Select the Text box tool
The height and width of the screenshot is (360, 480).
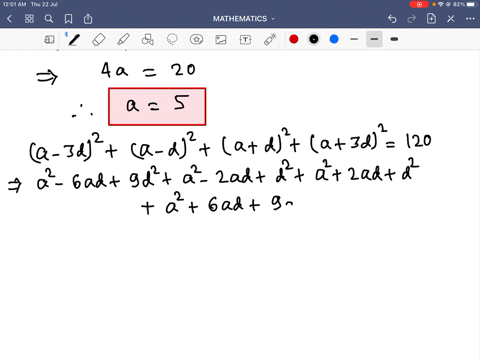coord(245,40)
